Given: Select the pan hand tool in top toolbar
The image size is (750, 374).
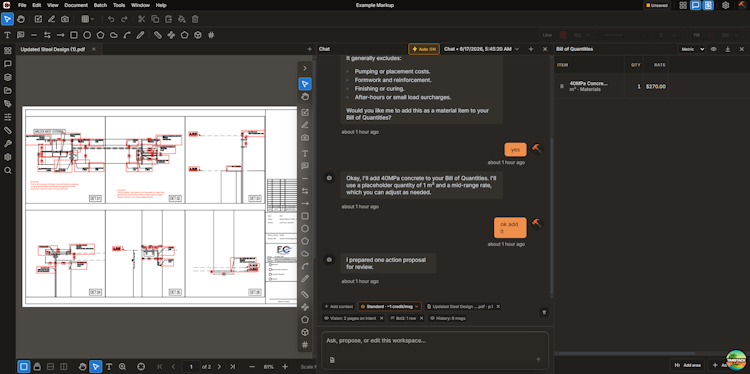Looking at the screenshot, I should (x=21, y=19).
